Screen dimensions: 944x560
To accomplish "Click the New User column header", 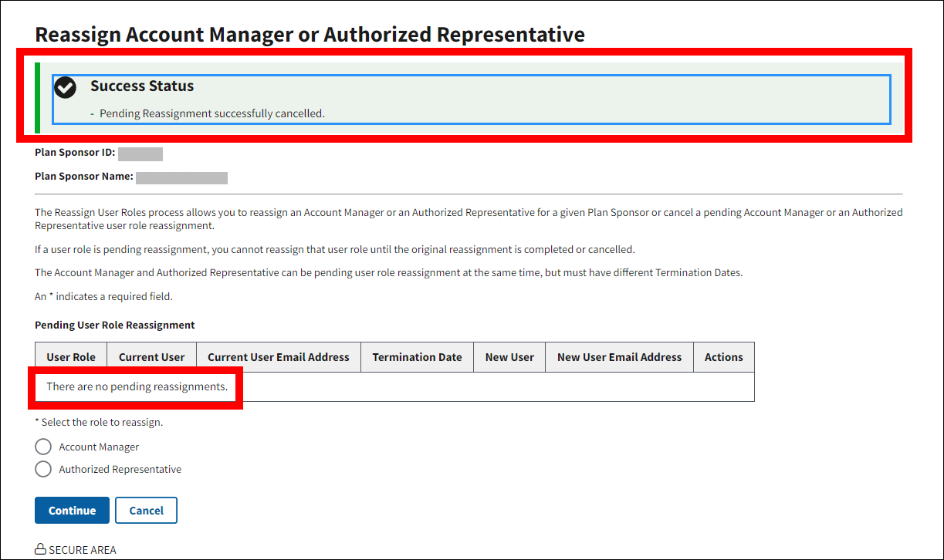I will tap(509, 357).
